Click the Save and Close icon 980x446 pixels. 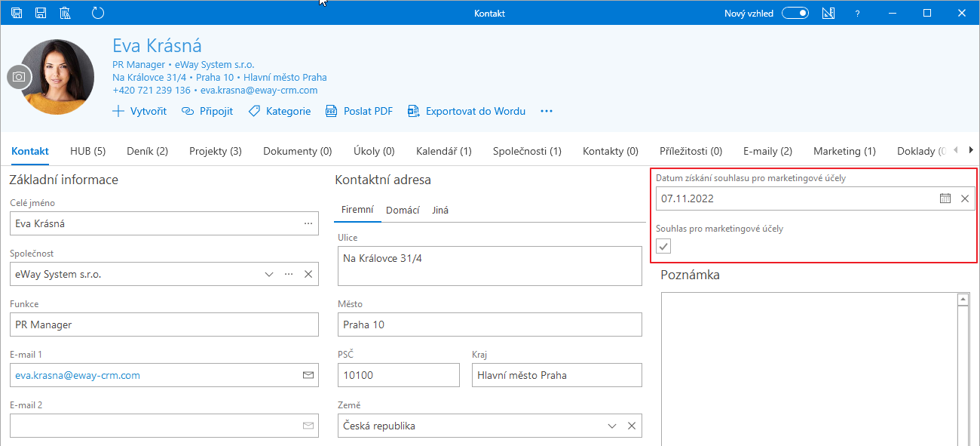(x=17, y=13)
